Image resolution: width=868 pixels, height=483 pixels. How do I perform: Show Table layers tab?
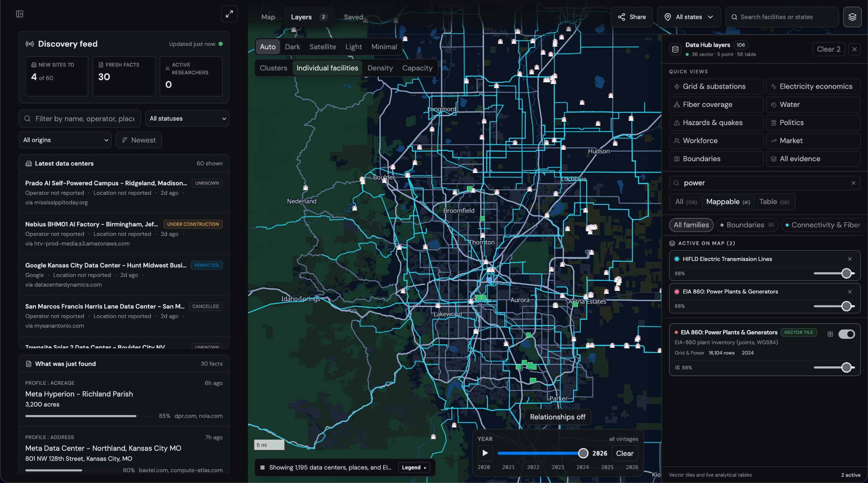click(x=774, y=202)
